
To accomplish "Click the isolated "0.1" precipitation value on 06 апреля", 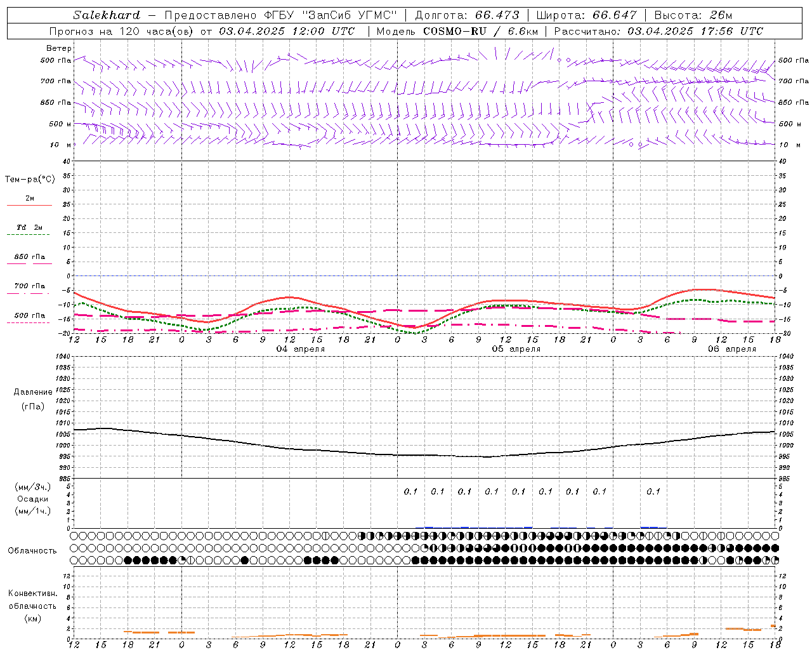I will coord(653,491).
